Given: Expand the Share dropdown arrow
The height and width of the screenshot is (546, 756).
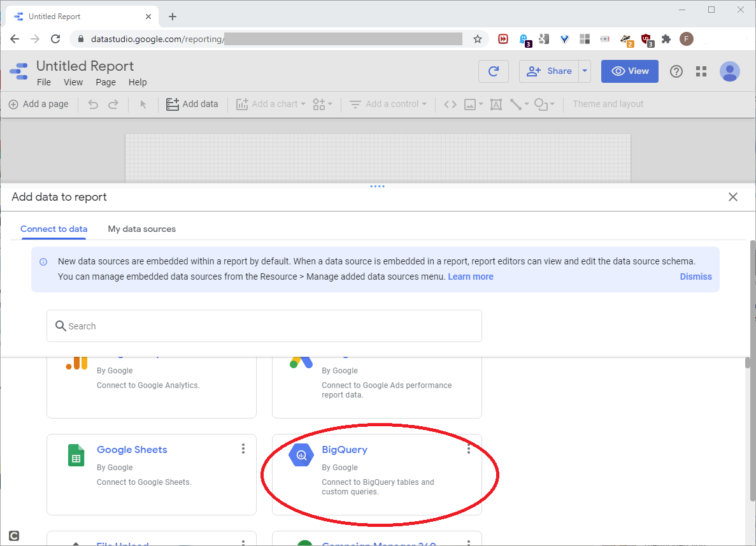Looking at the screenshot, I should pos(585,71).
